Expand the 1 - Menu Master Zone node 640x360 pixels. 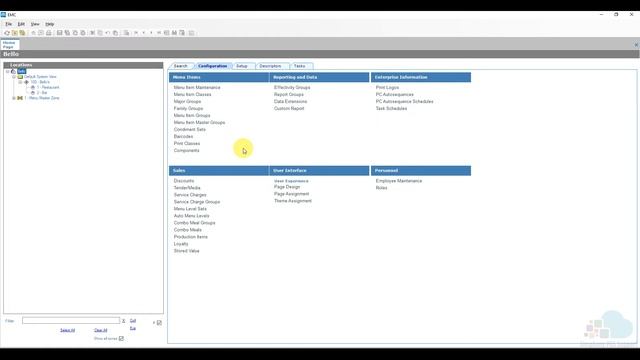14,98
